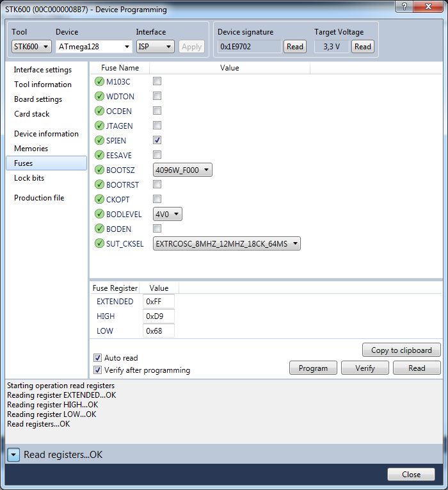
Task: Toggle Verify after programming checkbox
Action: 97,370
